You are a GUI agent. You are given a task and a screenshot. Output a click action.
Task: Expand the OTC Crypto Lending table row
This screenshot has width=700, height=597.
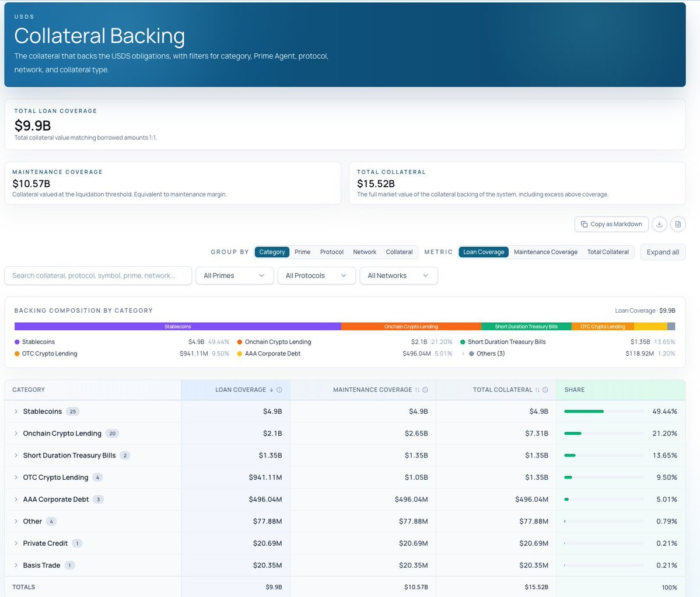tap(16, 477)
